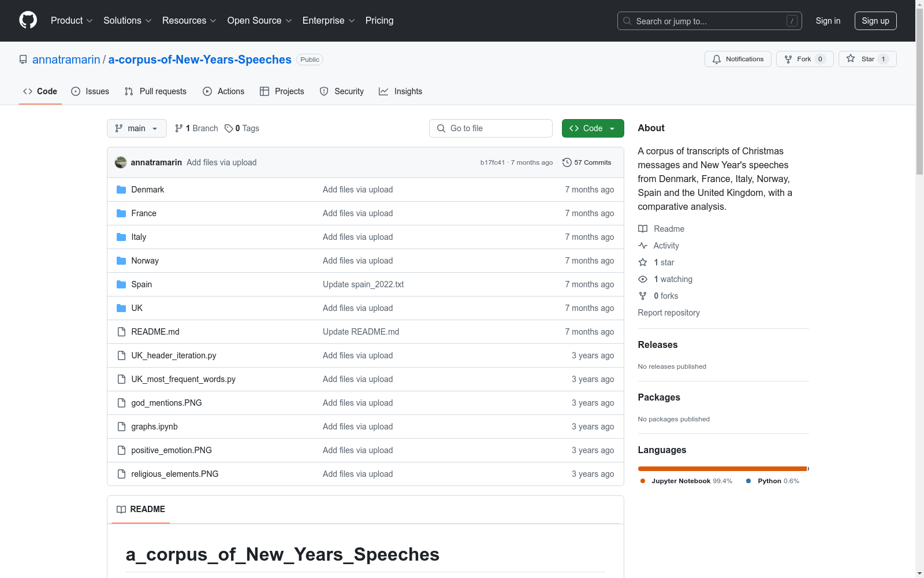Click the star icon in Star button
The width and height of the screenshot is (924, 578).
tap(851, 58)
